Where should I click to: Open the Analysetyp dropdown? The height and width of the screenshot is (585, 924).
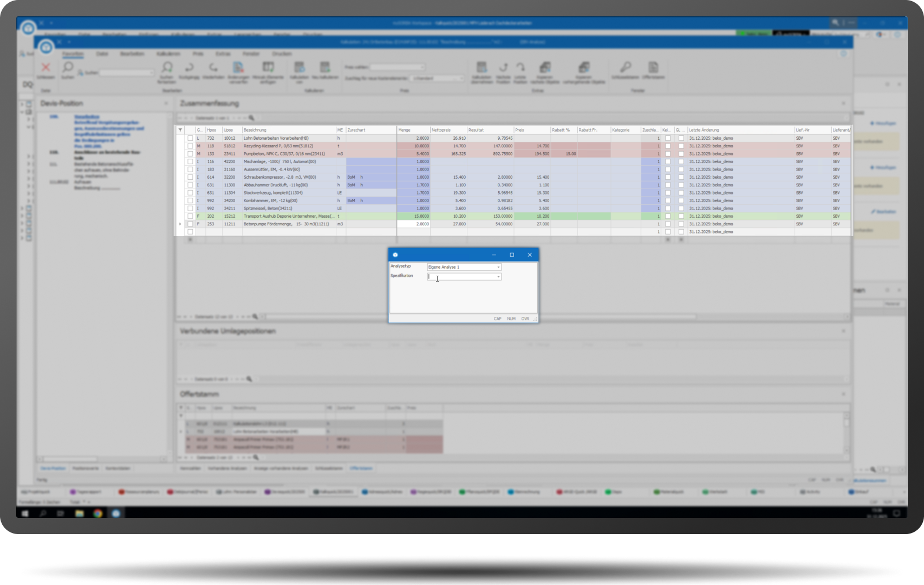tap(498, 267)
